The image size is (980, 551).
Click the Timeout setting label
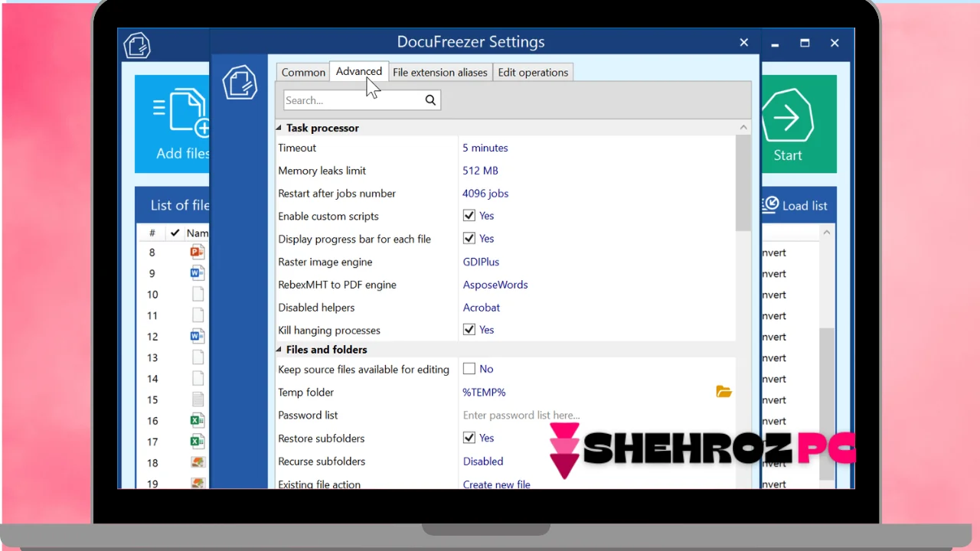pyautogui.click(x=297, y=148)
